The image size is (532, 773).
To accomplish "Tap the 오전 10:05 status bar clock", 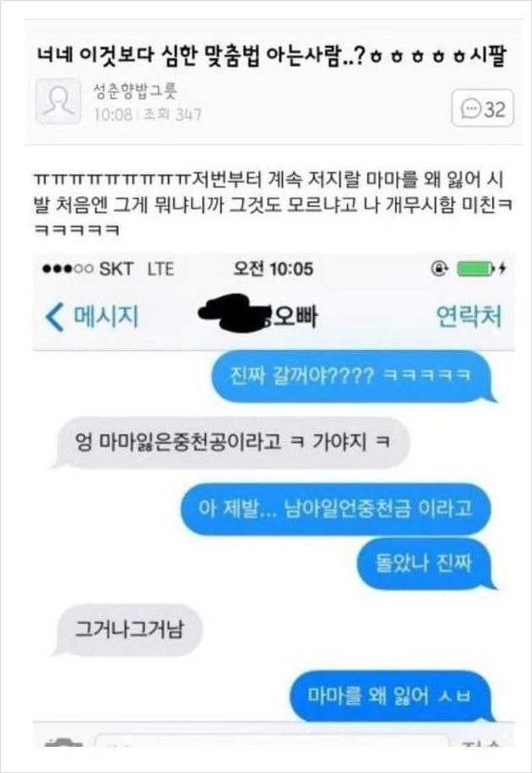I will [273, 269].
